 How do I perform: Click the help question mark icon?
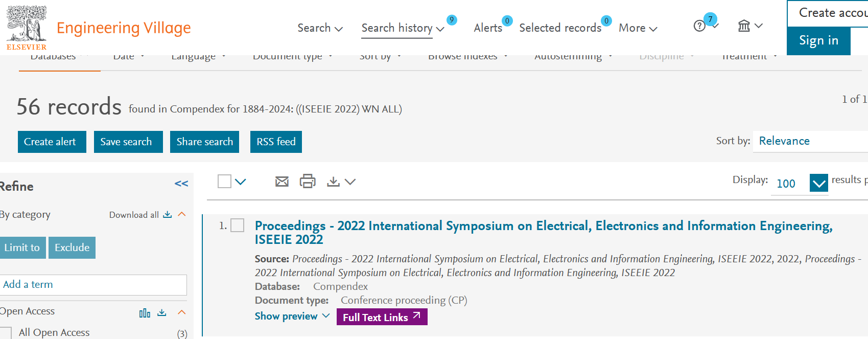point(699,26)
